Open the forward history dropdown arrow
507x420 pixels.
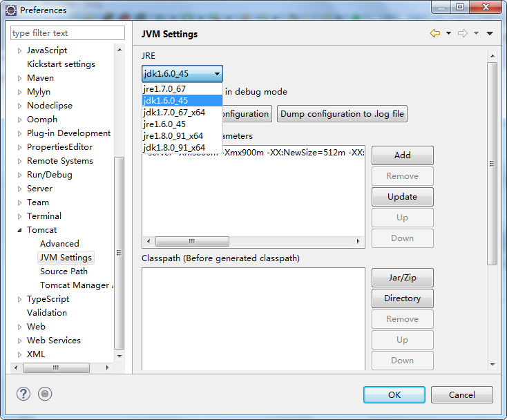click(x=477, y=33)
